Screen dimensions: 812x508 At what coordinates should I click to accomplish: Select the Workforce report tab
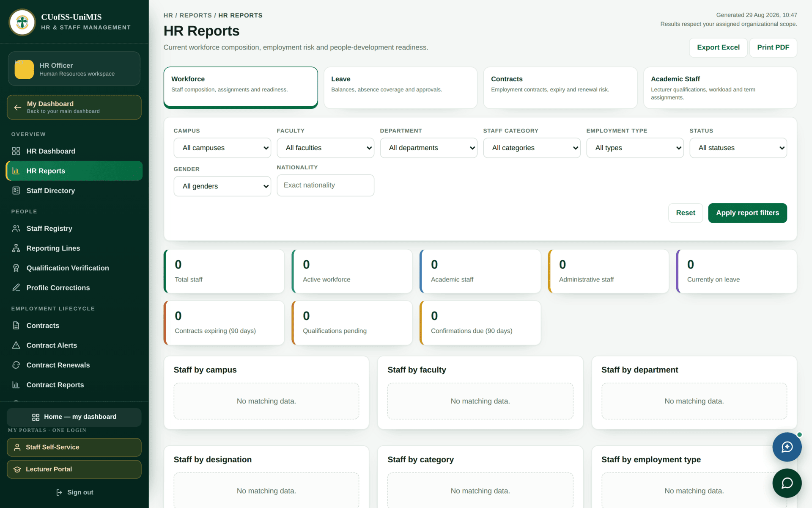[x=241, y=88]
